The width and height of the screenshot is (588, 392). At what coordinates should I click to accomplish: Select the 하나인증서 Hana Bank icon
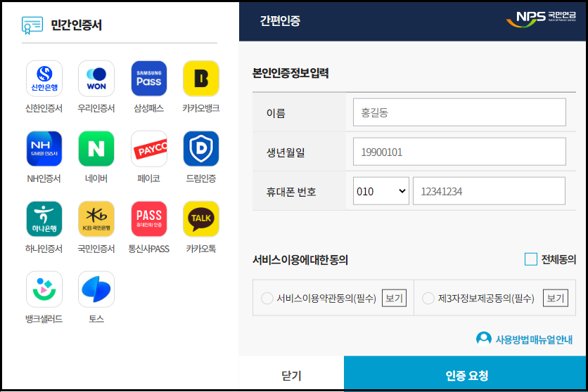click(x=44, y=219)
